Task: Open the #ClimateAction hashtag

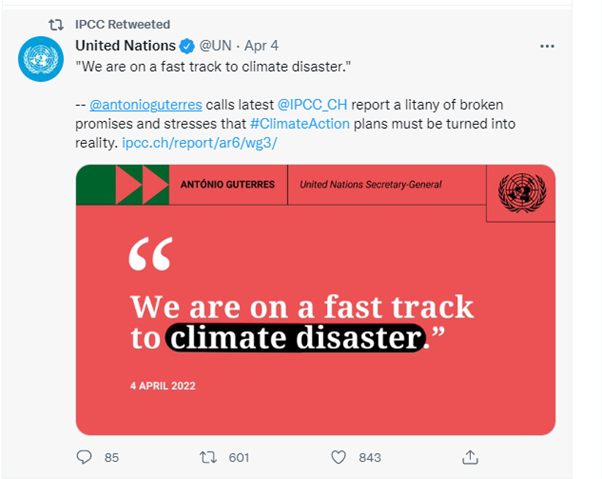Action: pyautogui.click(x=300, y=124)
